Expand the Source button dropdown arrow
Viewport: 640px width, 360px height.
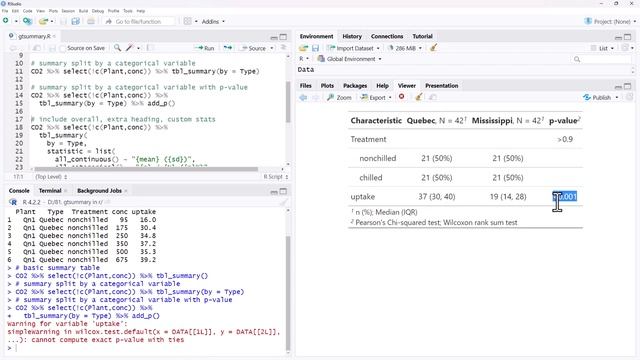coord(272,48)
